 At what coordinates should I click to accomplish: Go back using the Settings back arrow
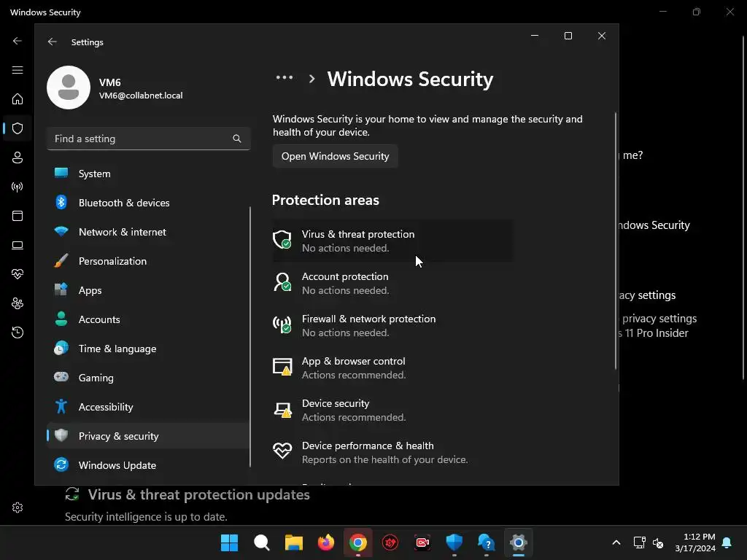(x=53, y=42)
